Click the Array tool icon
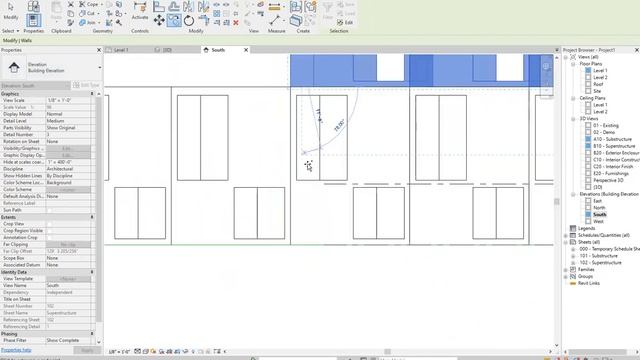Viewport: 640px width, 360px height. pyautogui.click(x=217, y=14)
